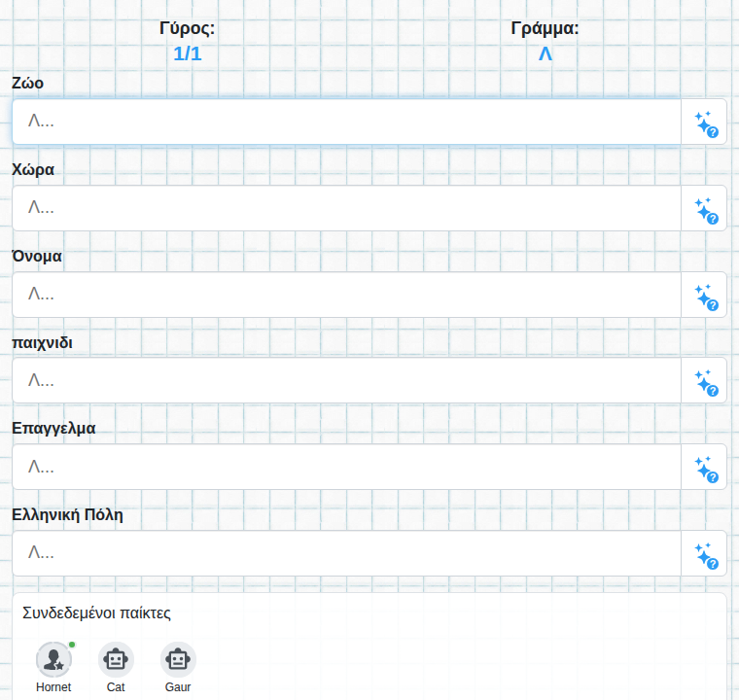This screenshot has height=700, width=739.
Task: Focus the Ελληνική Πόλη answer field
Action: click(347, 553)
